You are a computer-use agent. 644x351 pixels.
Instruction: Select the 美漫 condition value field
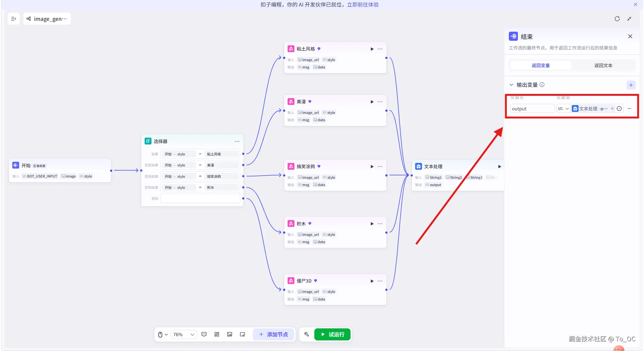222,165
